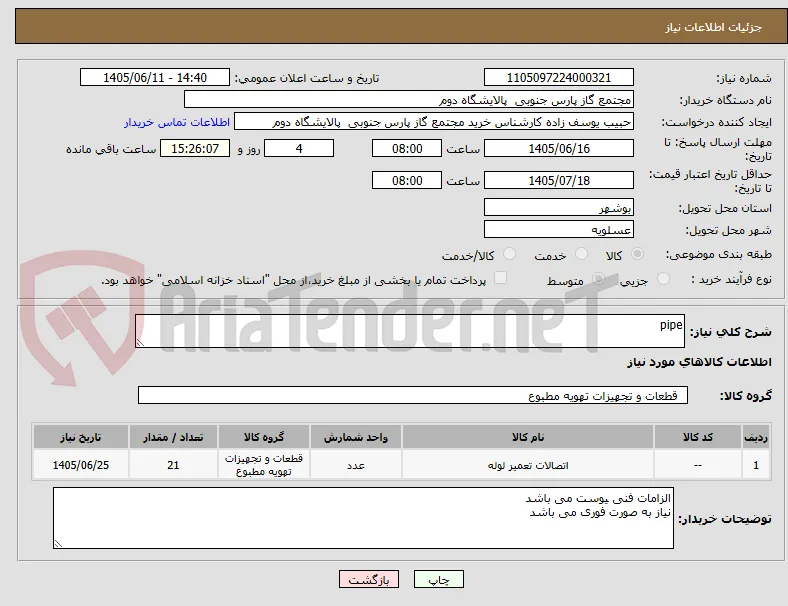Click the buyer notes resize handle
Screen dimensions: 788x606
pyautogui.click(x=58, y=544)
